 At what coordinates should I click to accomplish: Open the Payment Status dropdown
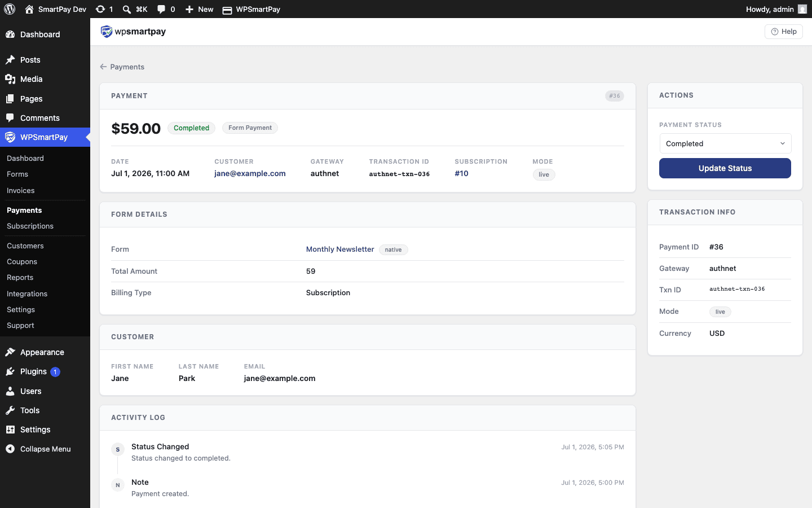[725, 143]
